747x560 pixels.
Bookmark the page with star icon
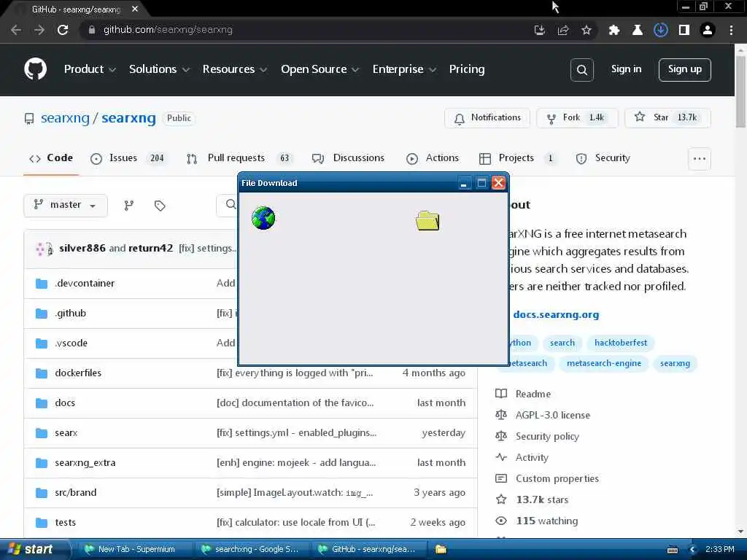click(587, 30)
